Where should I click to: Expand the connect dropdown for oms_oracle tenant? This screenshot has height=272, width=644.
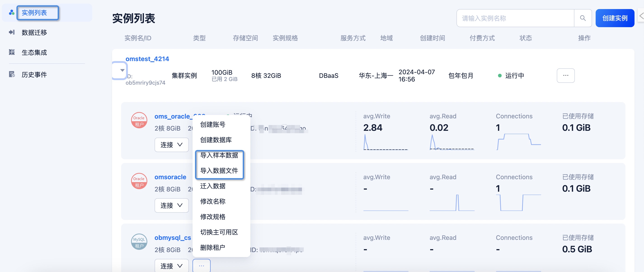pos(172,145)
